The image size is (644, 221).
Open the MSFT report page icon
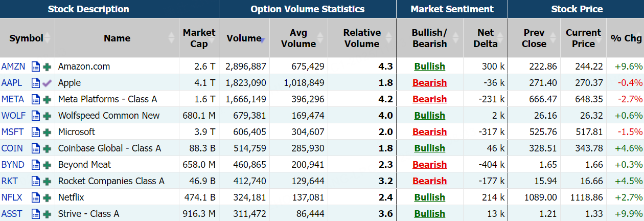point(35,132)
